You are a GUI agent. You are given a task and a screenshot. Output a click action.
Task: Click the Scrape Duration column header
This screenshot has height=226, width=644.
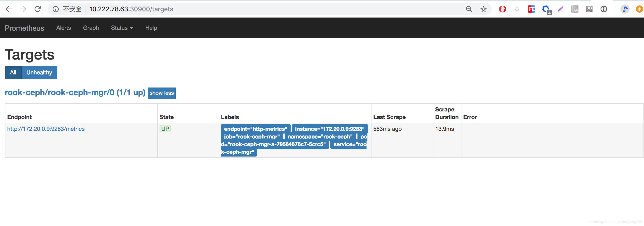[x=447, y=113]
